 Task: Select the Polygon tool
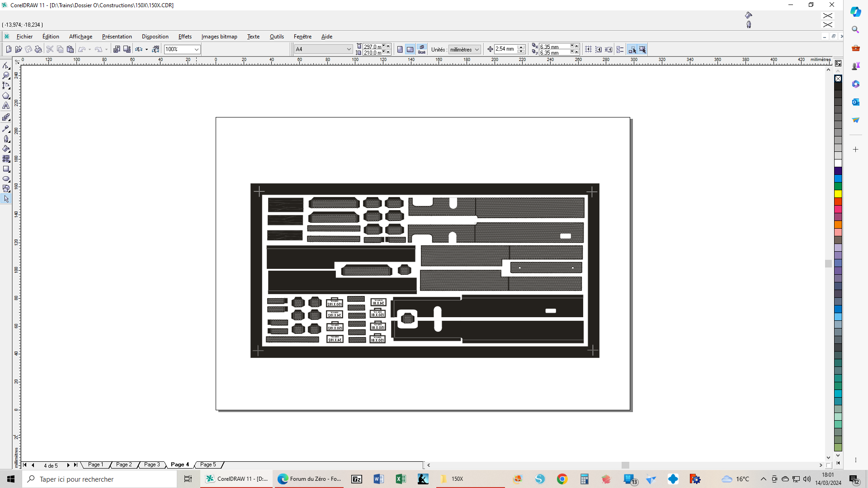(6, 96)
